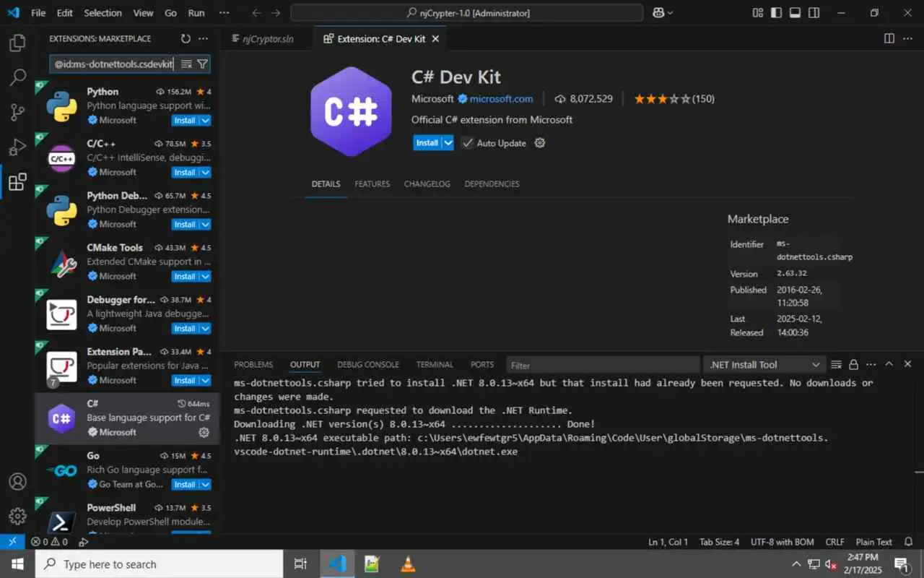Open VLC from the taskbar

[x=407, y=564]
